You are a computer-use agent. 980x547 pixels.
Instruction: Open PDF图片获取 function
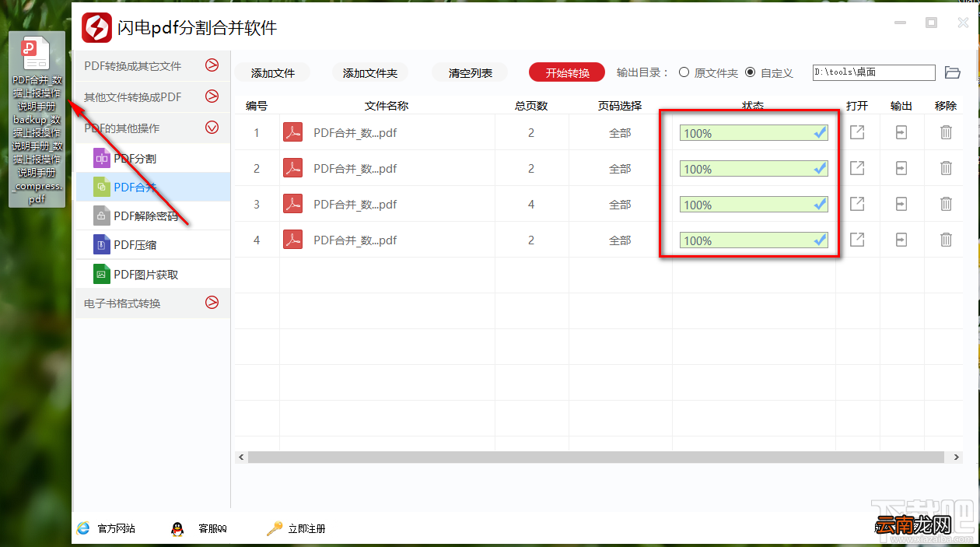(x=152, y=274)
